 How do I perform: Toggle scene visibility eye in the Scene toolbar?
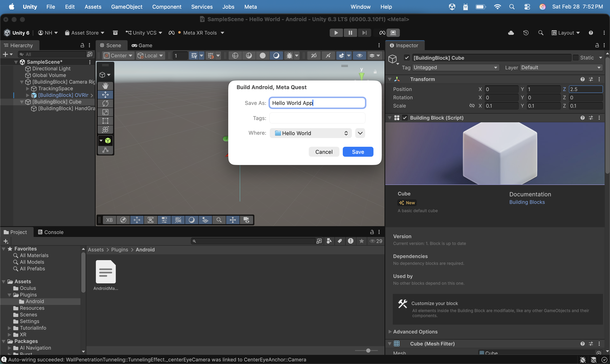pyautogui.click(x=359, y=55)
